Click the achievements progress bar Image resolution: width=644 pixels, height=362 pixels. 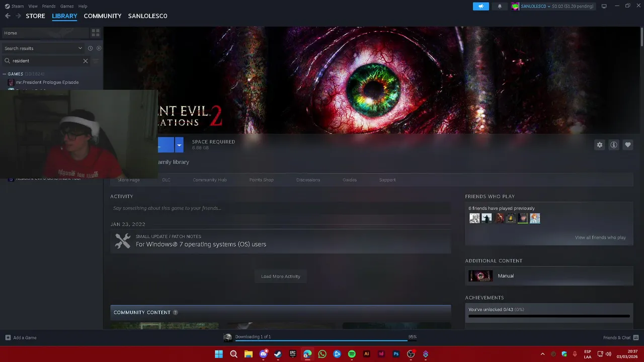549,316
